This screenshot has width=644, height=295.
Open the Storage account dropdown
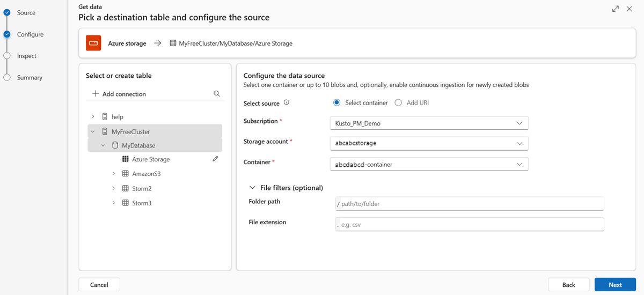[429, 144]
